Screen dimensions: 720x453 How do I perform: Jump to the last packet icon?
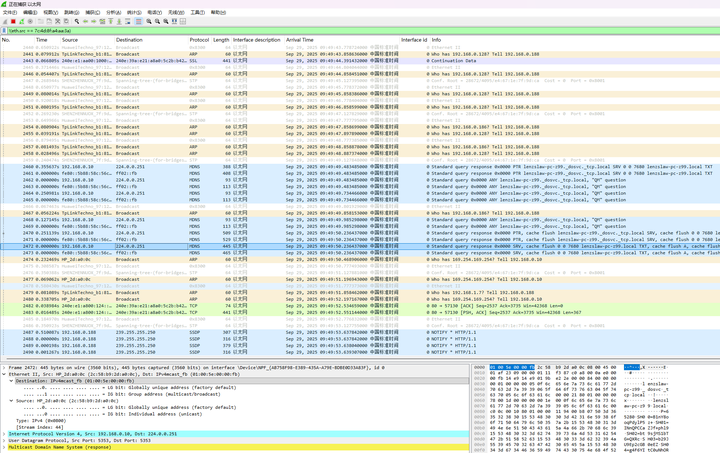pos(119,21)
